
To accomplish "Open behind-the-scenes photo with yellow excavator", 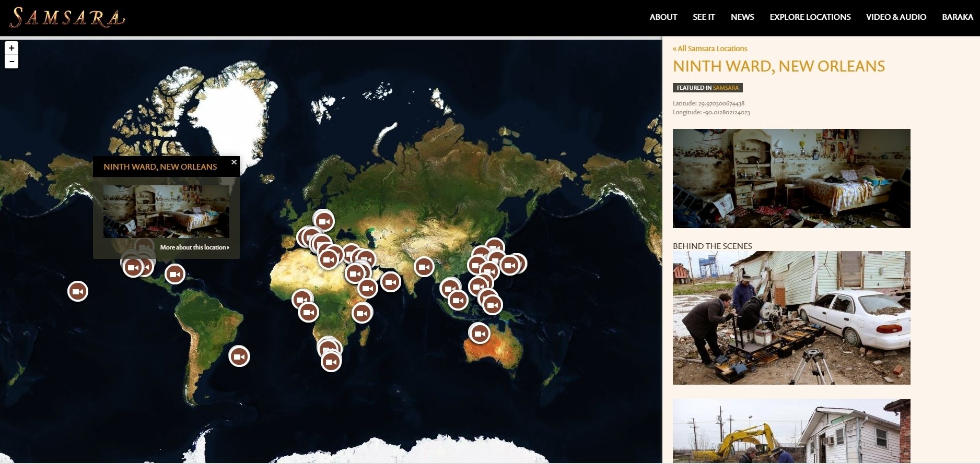I will pos(791,431).
